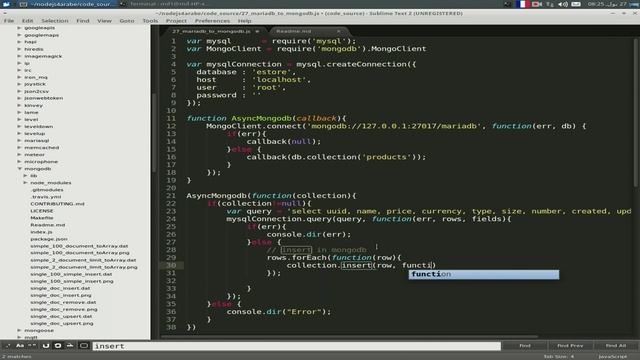Image resolution: width=640 pixels, height=360 pixels.
Task: Click the Find All button
Action: point(616,346)
